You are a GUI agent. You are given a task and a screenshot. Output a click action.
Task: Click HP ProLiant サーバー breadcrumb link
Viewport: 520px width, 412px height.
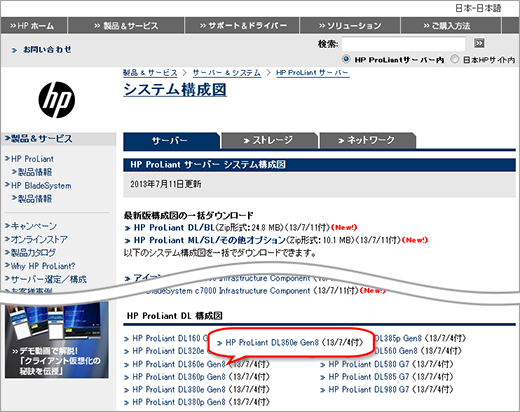313,73
